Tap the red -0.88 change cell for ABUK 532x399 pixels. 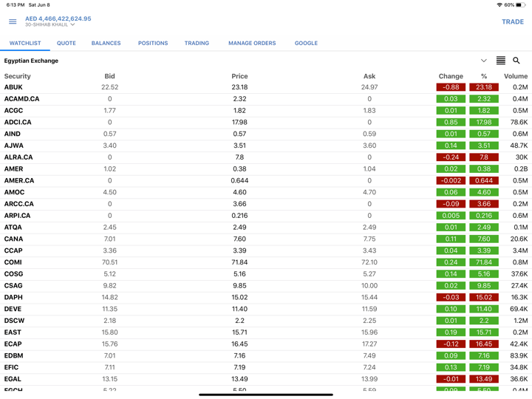coord(451,87)
